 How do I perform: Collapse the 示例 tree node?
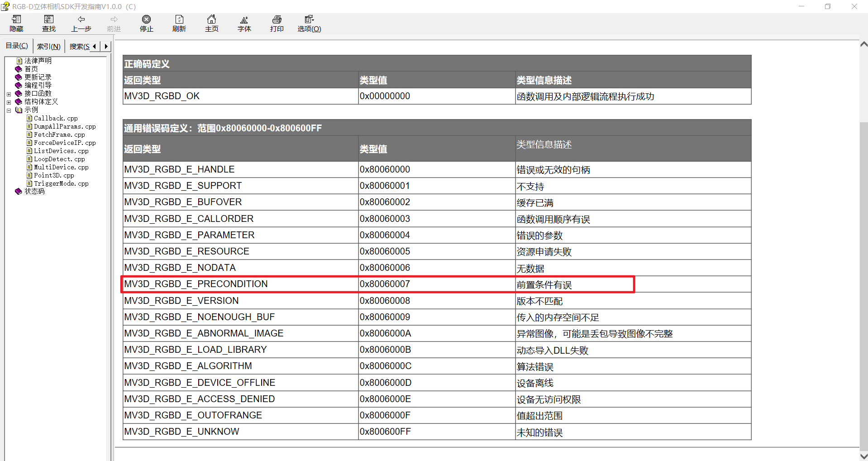tap(9, 110)
